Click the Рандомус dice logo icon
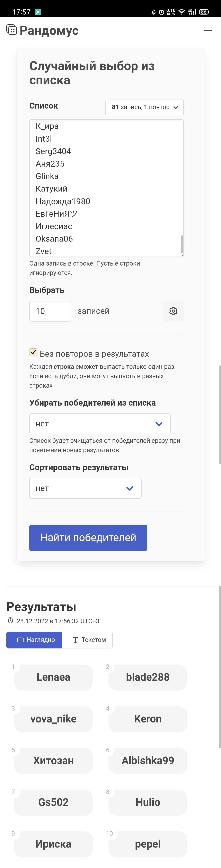Image resolution: width=221 pixels, height=868 pixels. click(11, 30)
